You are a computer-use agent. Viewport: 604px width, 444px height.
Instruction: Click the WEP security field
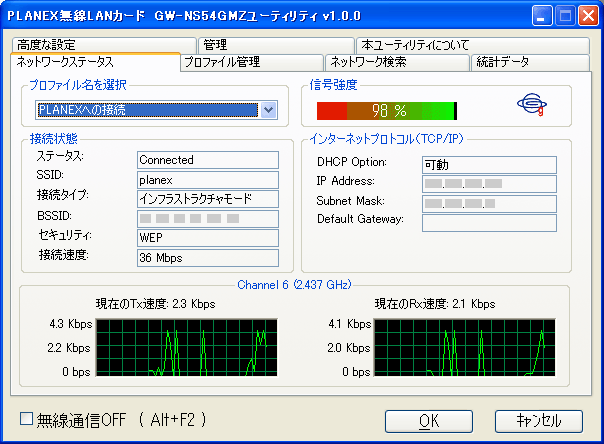[x=208, y=238]
